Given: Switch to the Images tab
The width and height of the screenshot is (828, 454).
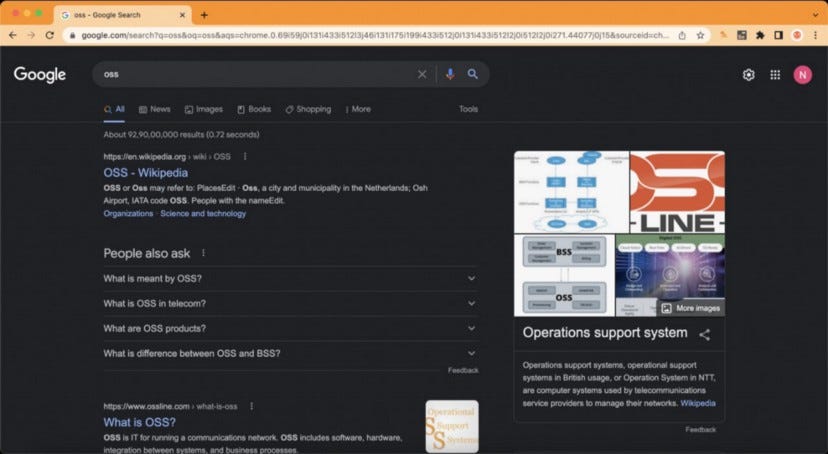Looking at the screenshot, I should point(203,109).
